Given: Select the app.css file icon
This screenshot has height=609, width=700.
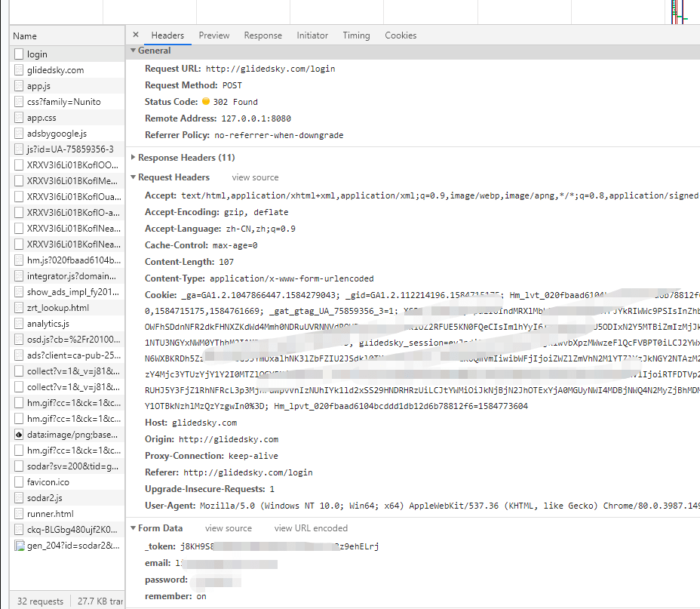Looking at the screenshot, I should click(x=19, y=118).
